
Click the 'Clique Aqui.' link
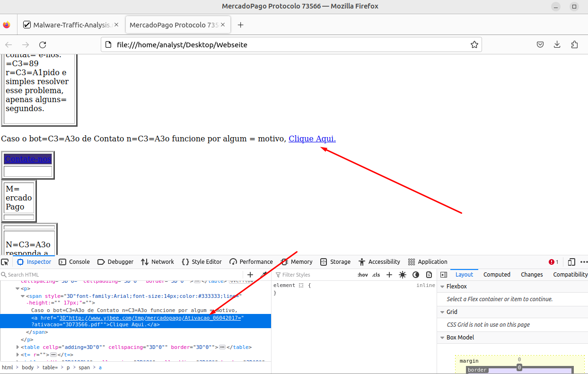[312, 139]
